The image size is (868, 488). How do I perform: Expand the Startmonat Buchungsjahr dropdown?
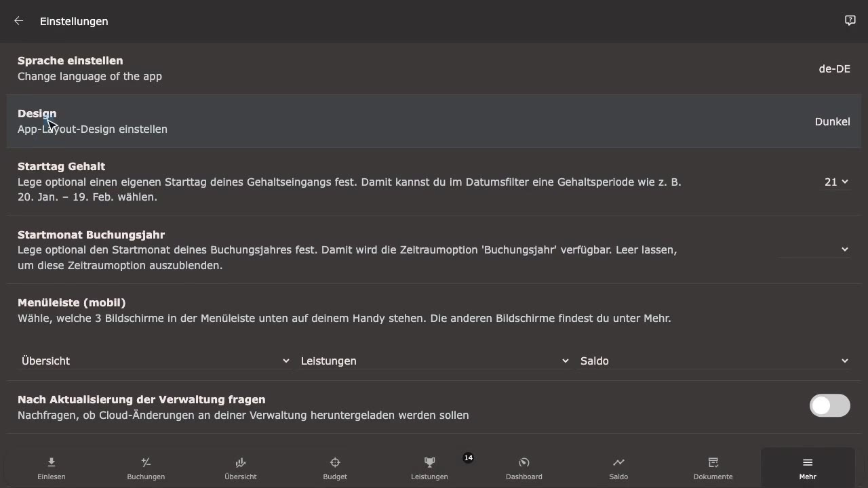click(814, 249)
